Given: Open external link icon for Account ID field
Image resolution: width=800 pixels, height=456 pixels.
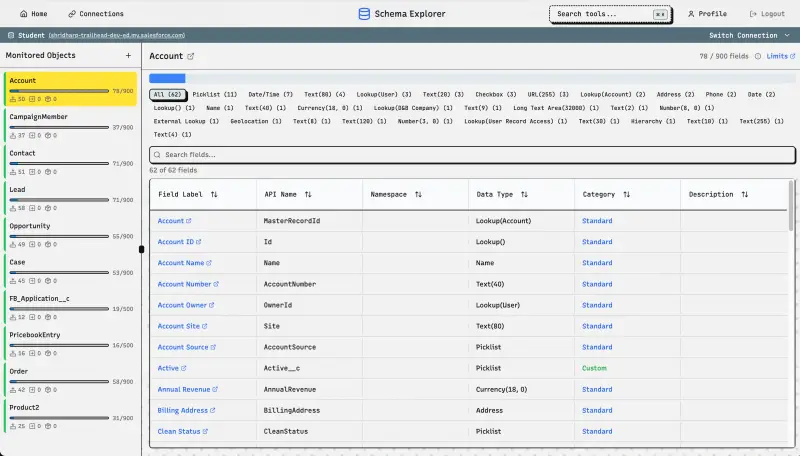Looking at the screenshot, I should tap(198, 242).
